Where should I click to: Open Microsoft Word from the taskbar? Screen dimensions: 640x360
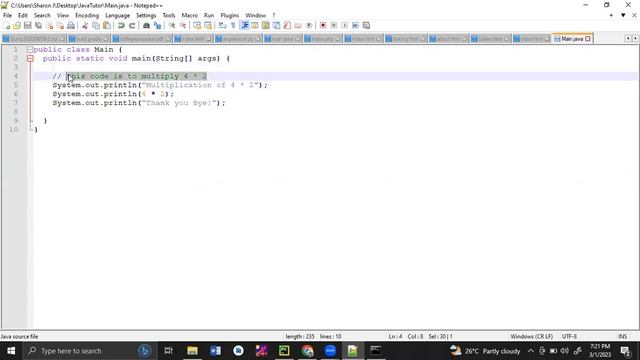[216, 351]
